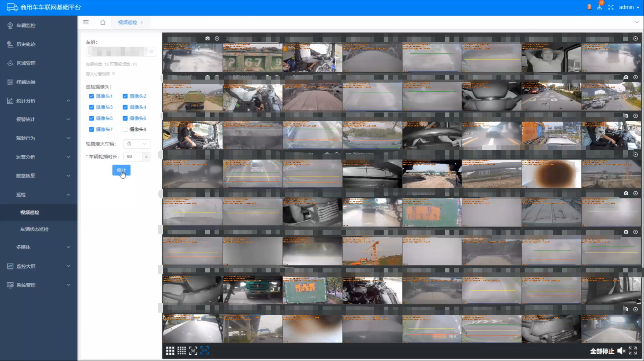644x361 pixels.
Task: Open 历史轨迹 in the sidebar
Action: (26, 44)
